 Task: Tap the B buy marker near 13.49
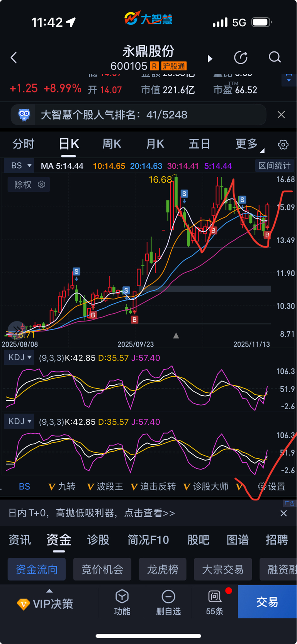(x=267, y=235)
